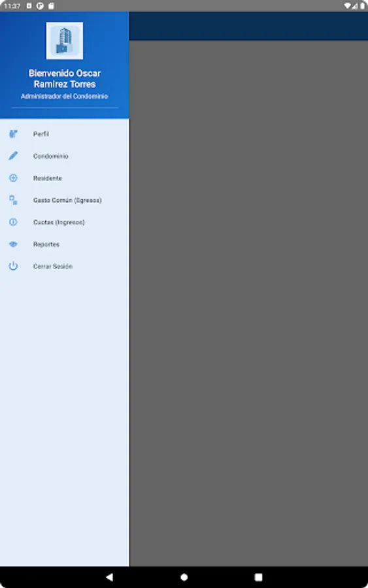Choose Cerrar Sesión to log out

coord(65,267)
